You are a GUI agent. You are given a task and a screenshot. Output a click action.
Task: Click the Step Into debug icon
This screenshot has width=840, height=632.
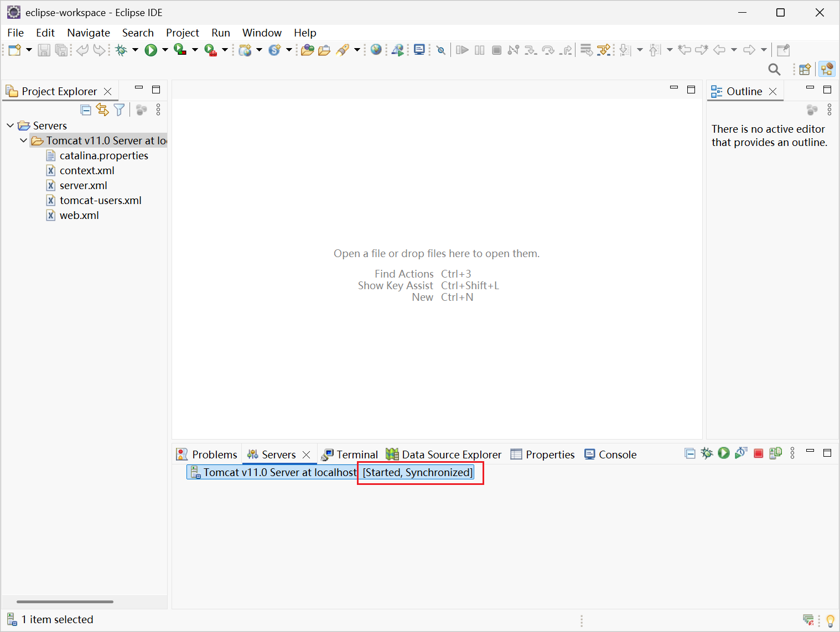(x=531, y=50)
